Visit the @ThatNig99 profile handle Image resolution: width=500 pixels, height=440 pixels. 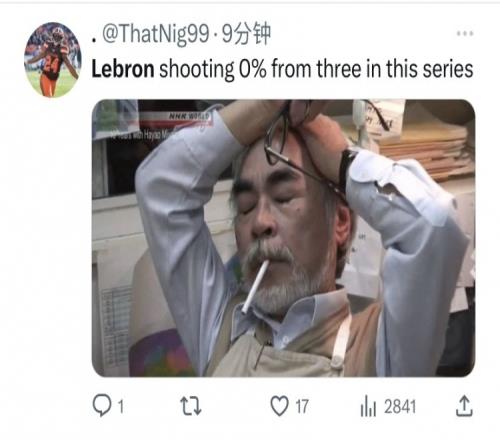coord(155,34)
